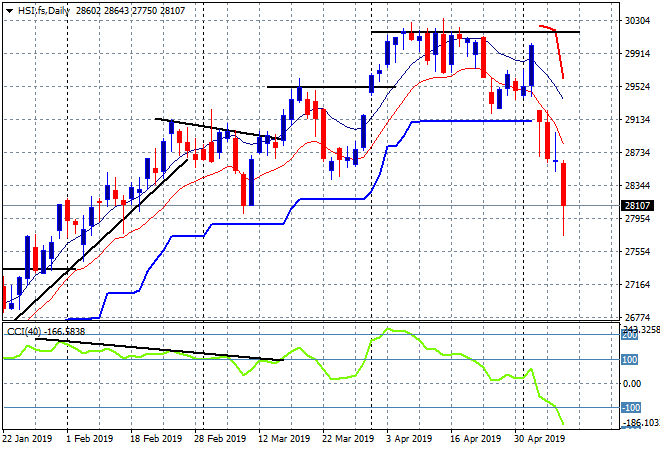Select the 16 Apr 2019 date label

tap(476, 439)
